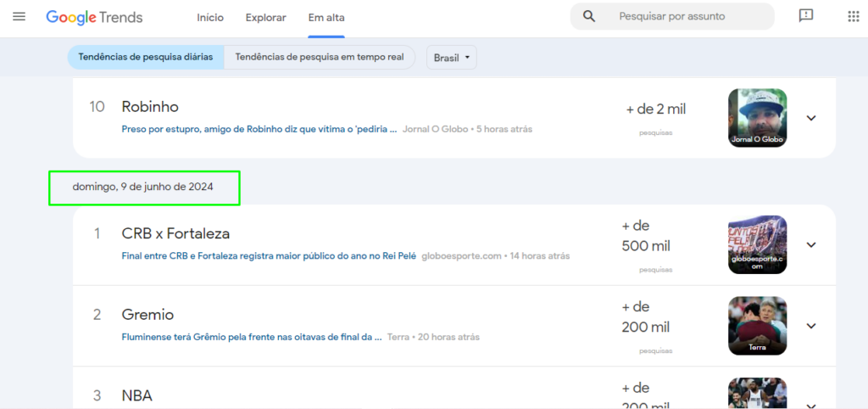Click the + de 500 mil count
The image size is (868, 409).
pyautogui.click(x=646, y=236)
